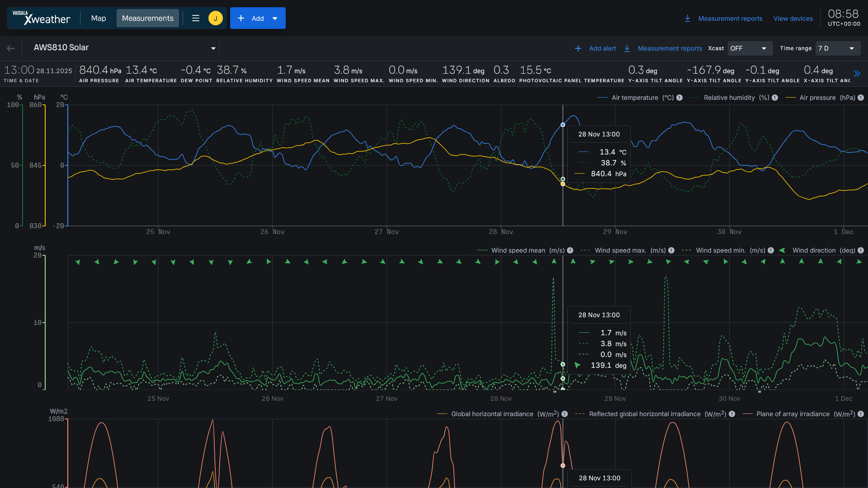This screenshot has height=488, width=868.
Task: Click the back arrow icon
Action: (11, 48)
